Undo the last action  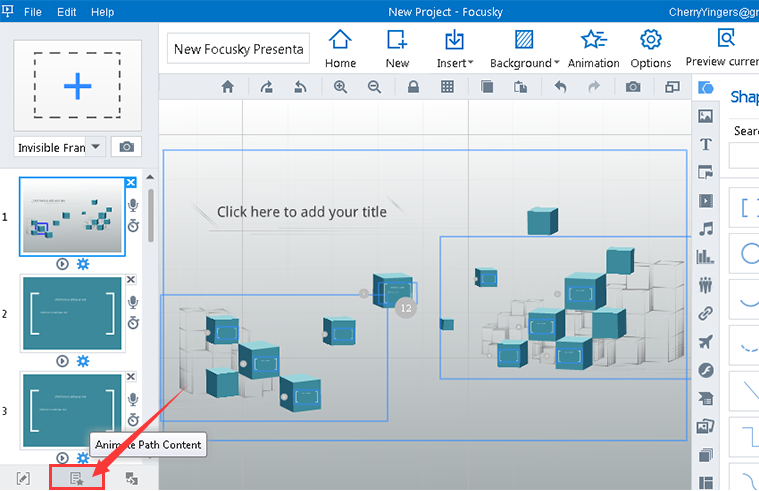560,87
